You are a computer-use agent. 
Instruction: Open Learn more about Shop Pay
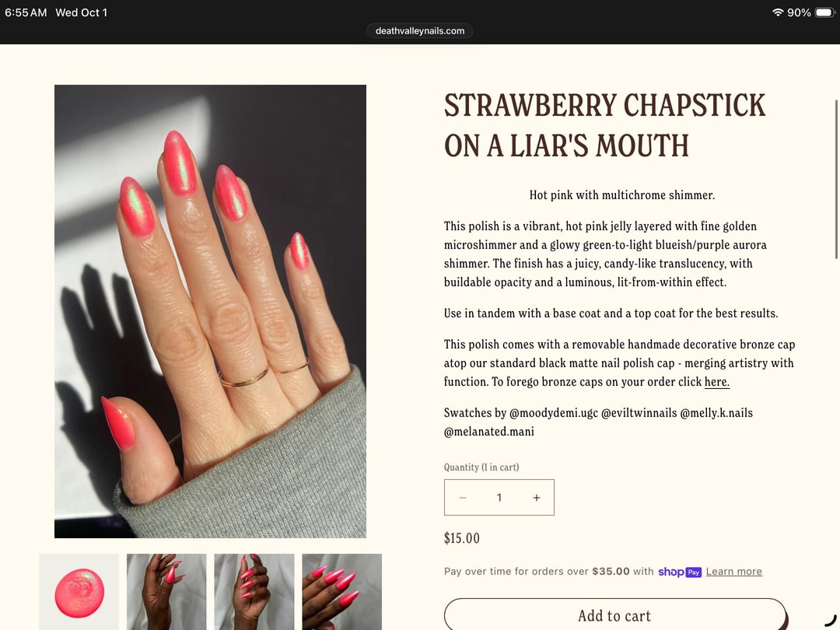coord(734,572)
